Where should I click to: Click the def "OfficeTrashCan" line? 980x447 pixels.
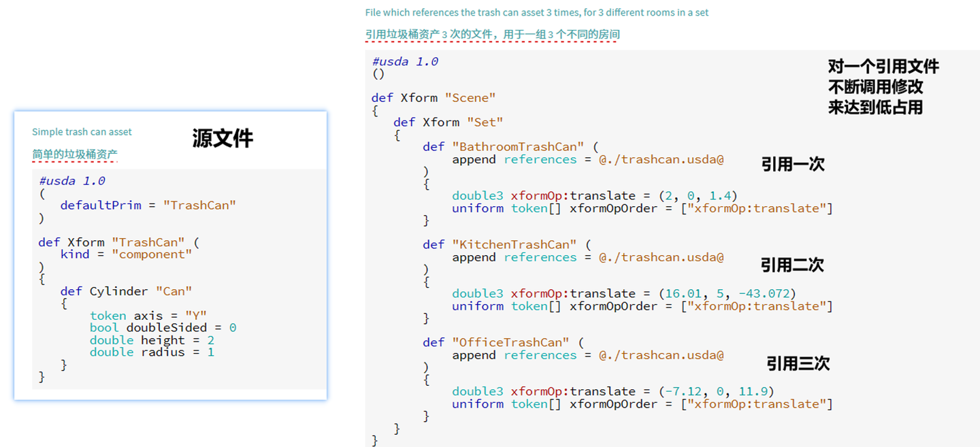pos(504,342)
